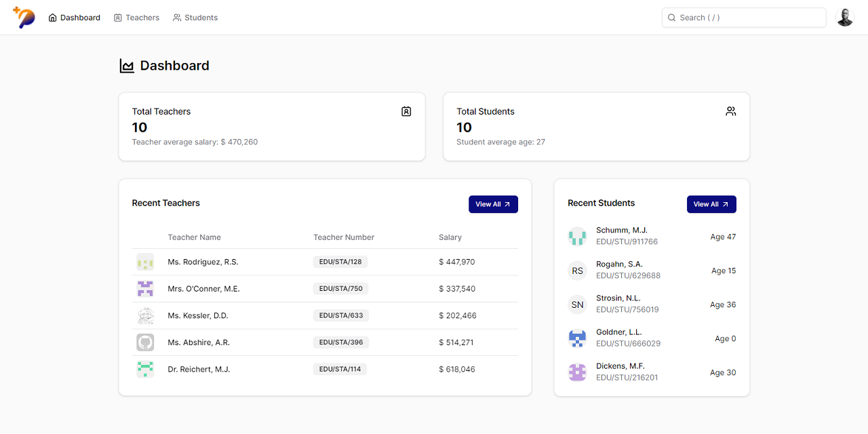Click the Salary column header
This screenshot has height=434, width=868.
[450, 237]
